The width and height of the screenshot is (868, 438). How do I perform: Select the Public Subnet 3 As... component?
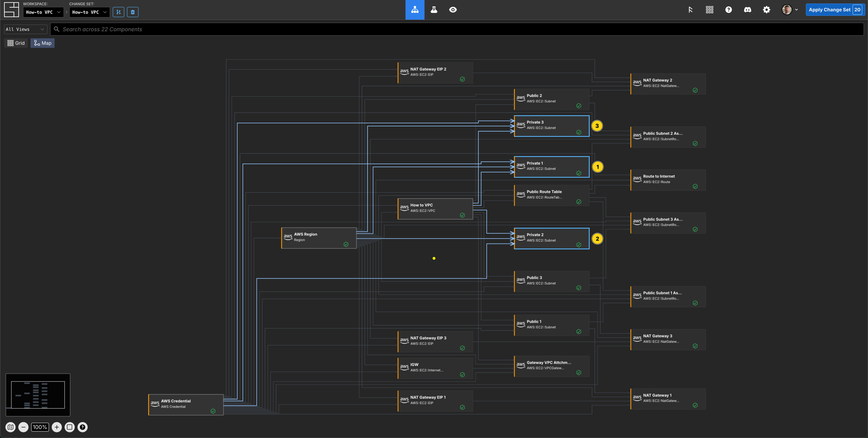(x=668, y=223)
